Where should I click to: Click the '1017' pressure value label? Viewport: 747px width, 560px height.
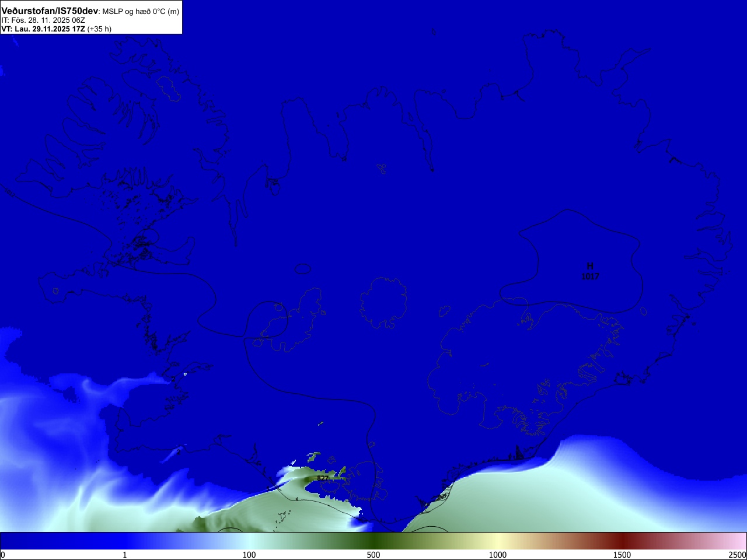tap(590, 276)
